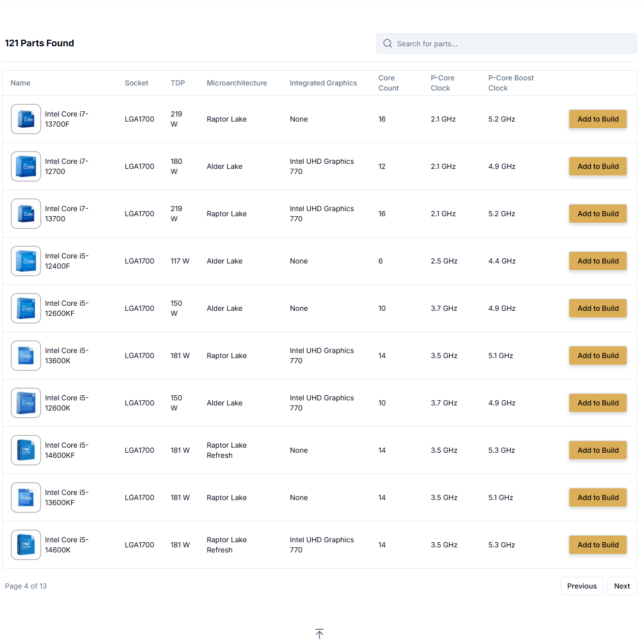The height and width of the screenshot is (644, 644).
Task: Open the Intel Core i5-13600K name link
Action: [67, 356]
